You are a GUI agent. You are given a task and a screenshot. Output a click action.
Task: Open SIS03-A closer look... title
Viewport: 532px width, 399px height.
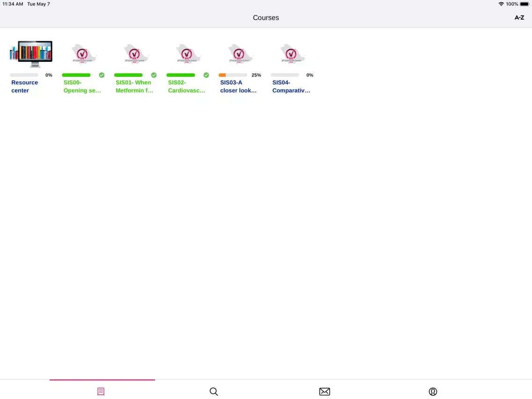[238, 87]
